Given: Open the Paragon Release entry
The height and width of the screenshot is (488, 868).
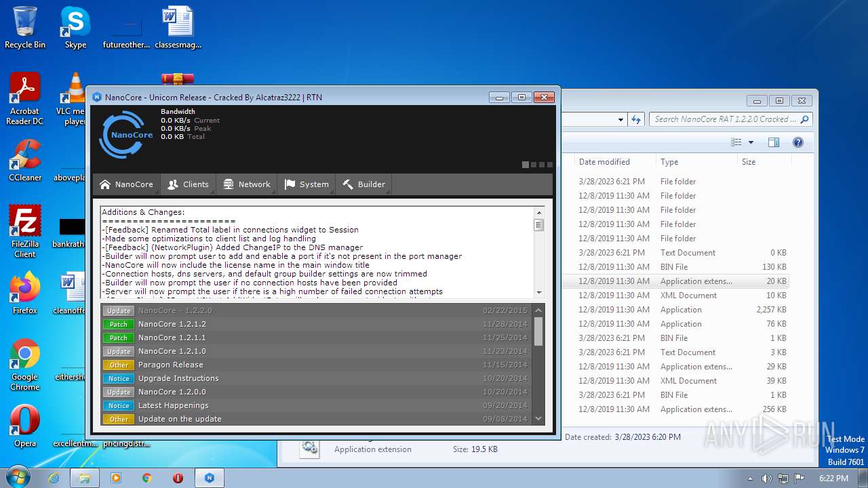Looking at the screenshot, I should pyautogui.click(x=317, y=365).
